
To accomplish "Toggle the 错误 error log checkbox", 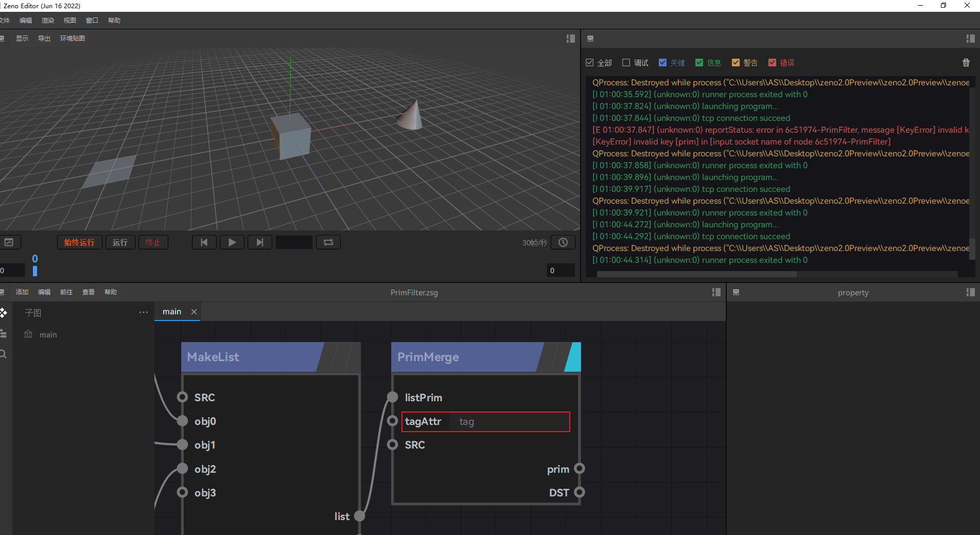I will pyautogui.click(x=773, y=63).
